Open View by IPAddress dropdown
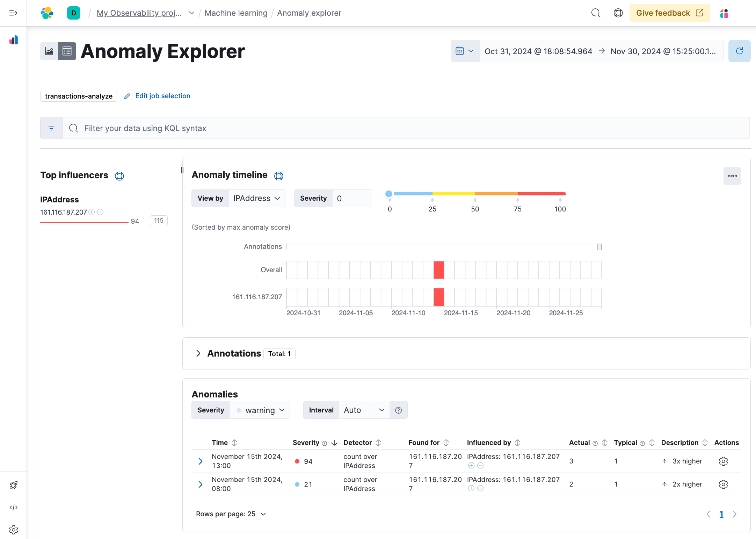756x539 pixels. click(x=257, y=198)
